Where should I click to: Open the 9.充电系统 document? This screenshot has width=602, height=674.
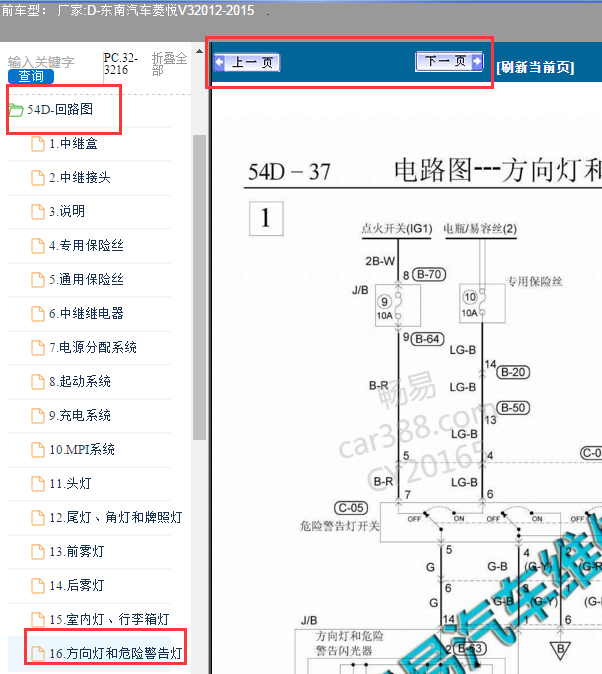coord(80,415)
